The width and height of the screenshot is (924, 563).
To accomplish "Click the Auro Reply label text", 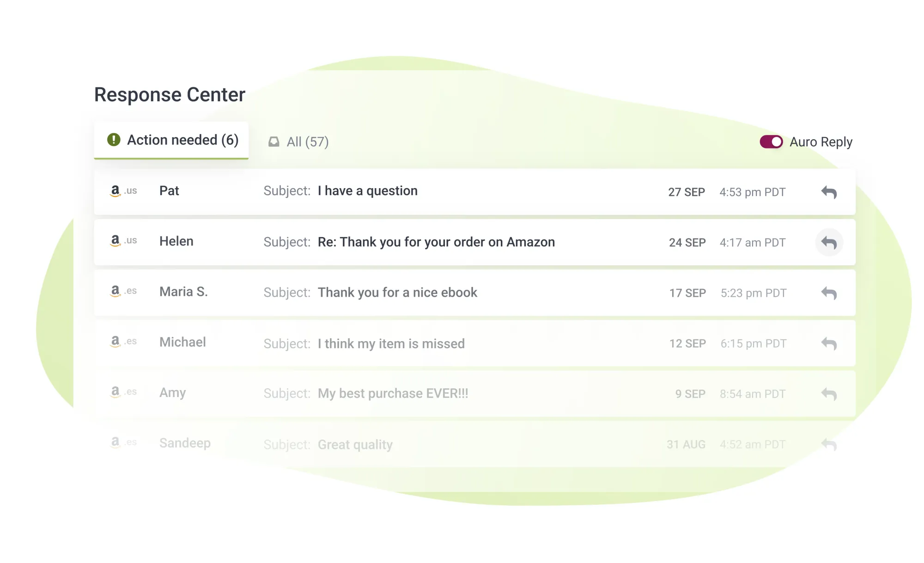I will point(821,142).
